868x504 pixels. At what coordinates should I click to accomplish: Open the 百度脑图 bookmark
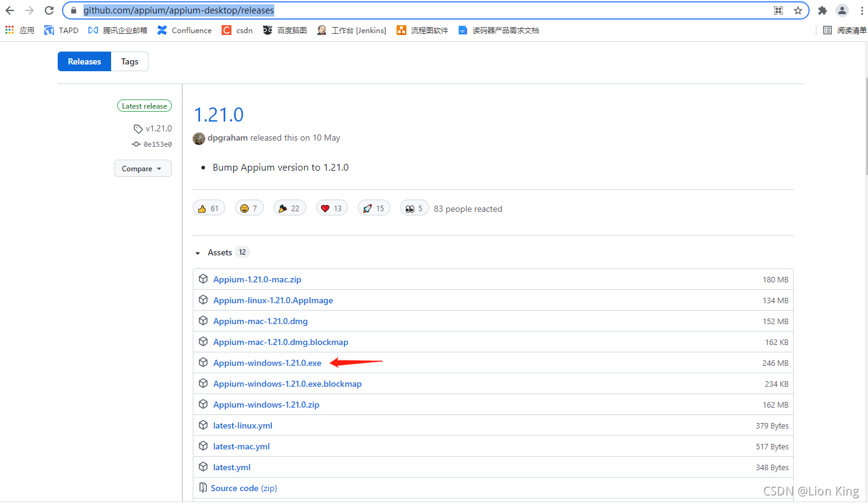[285, 30]
